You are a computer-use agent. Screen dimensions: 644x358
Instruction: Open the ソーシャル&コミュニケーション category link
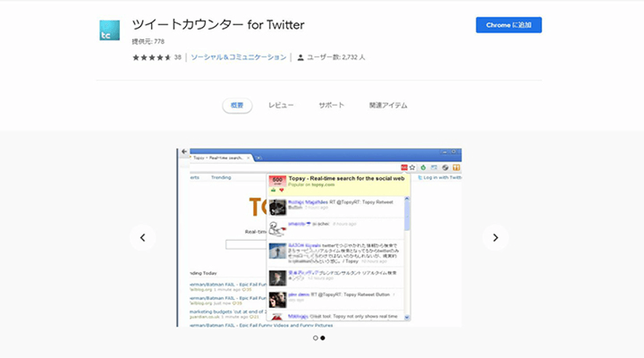click(x=238, y=57)
